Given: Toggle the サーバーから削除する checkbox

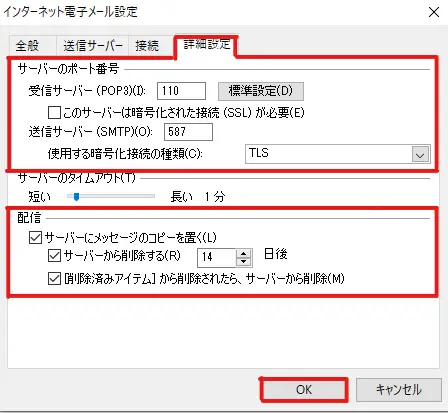Looking at the screenshot, I should click(54, 256).
